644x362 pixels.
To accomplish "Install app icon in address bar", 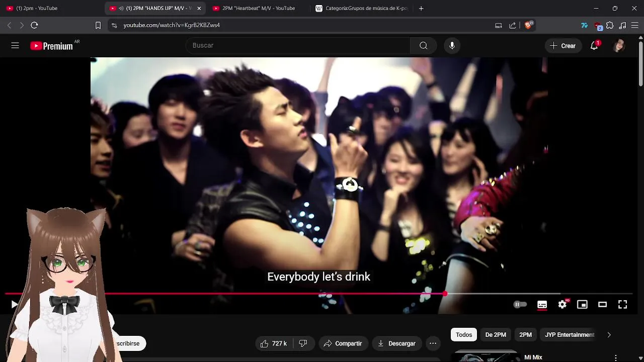I will [x=499, y=25].
